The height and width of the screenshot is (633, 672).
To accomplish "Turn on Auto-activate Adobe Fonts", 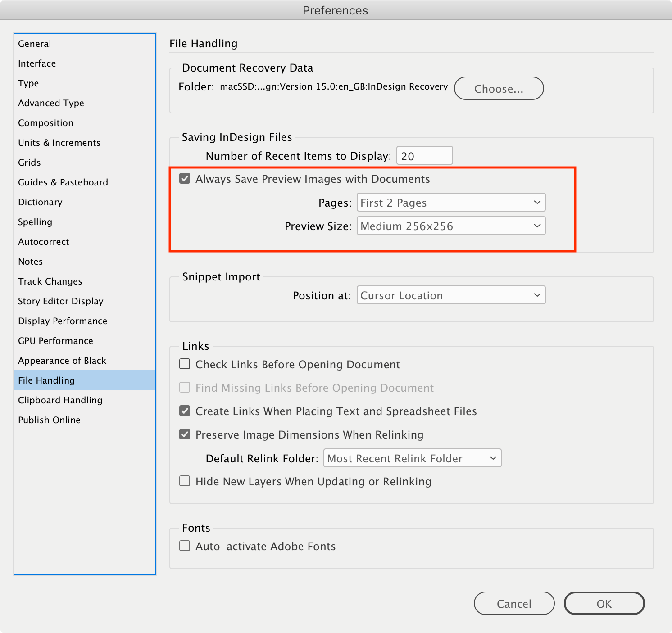I will (x=185, y=546).
